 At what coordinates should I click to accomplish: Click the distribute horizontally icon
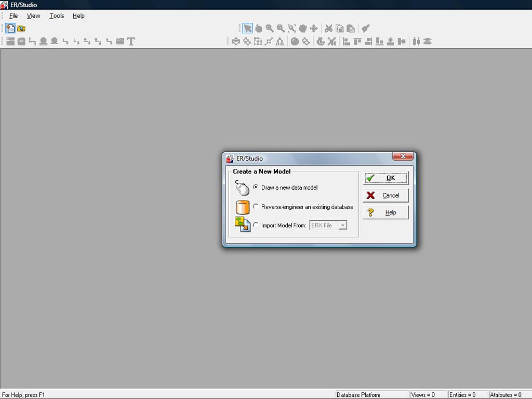point(416,42)
